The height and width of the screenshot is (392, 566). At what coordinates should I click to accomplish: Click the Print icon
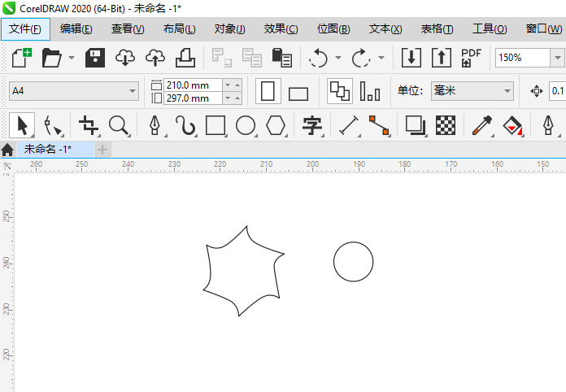[185, 58]
